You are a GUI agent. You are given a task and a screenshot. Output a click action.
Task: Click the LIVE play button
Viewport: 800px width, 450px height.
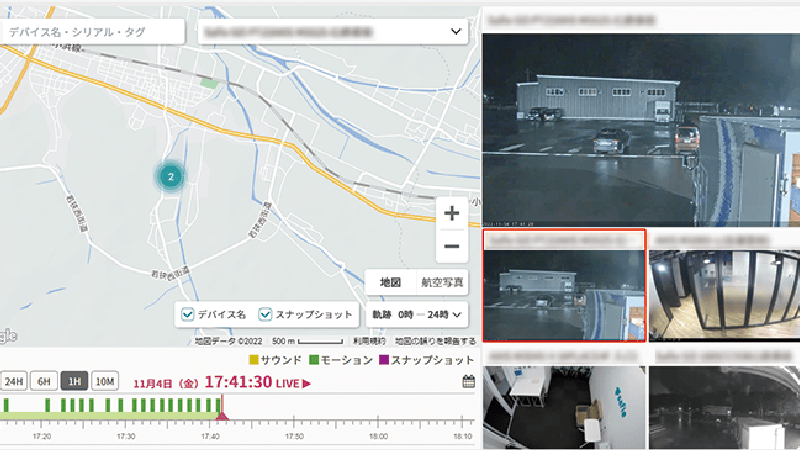294,383
